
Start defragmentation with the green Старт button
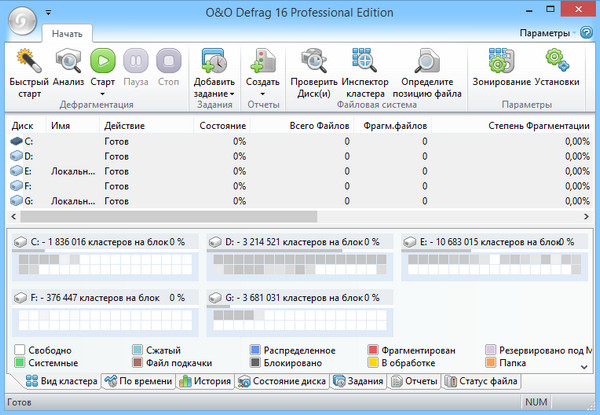103,60
